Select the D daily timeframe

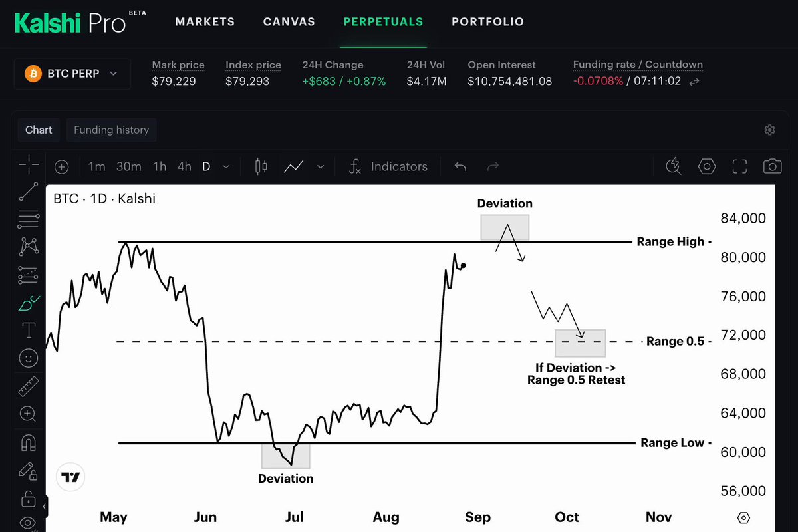206,166
